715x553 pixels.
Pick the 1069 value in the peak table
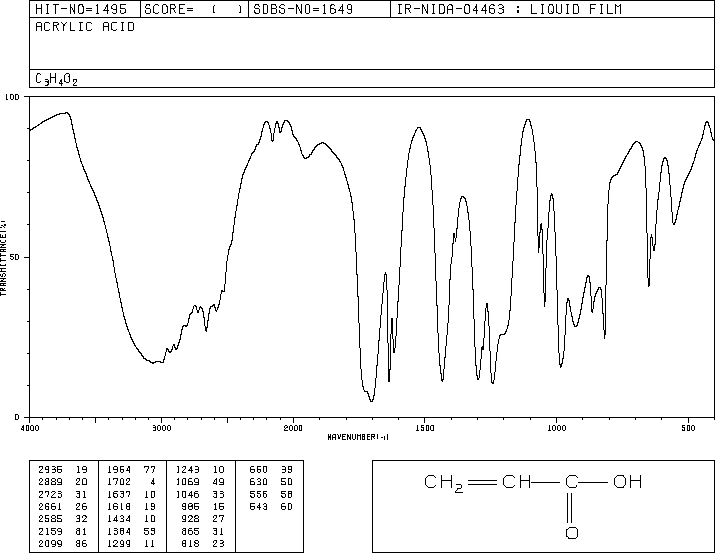187,482
